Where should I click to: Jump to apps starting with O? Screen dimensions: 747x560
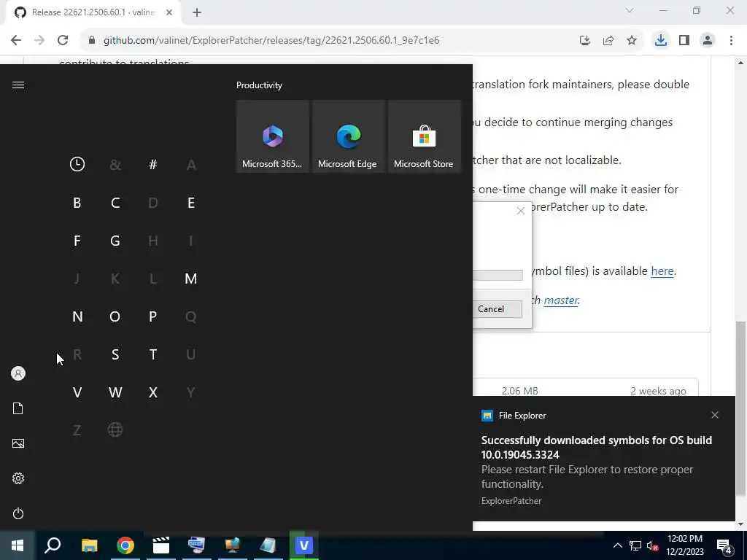(115, 316)
